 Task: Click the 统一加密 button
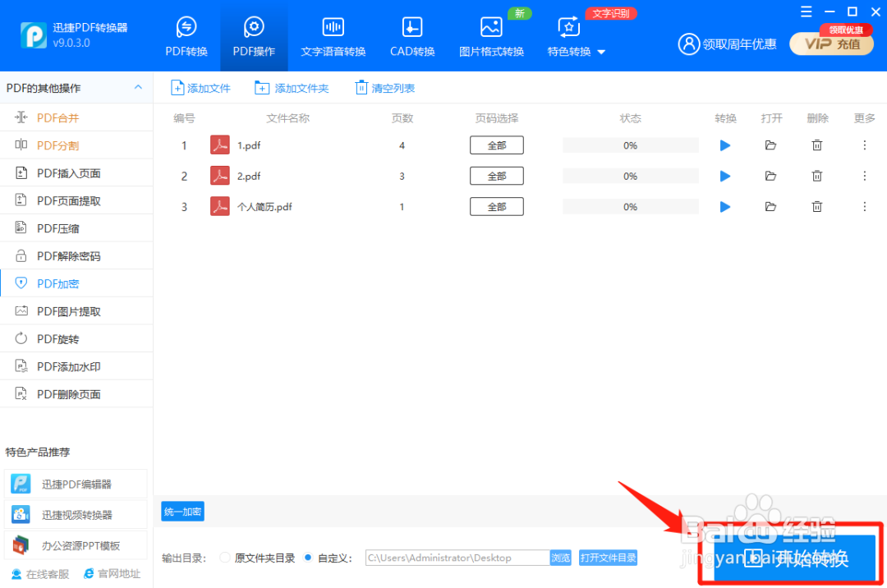[182, 512]
